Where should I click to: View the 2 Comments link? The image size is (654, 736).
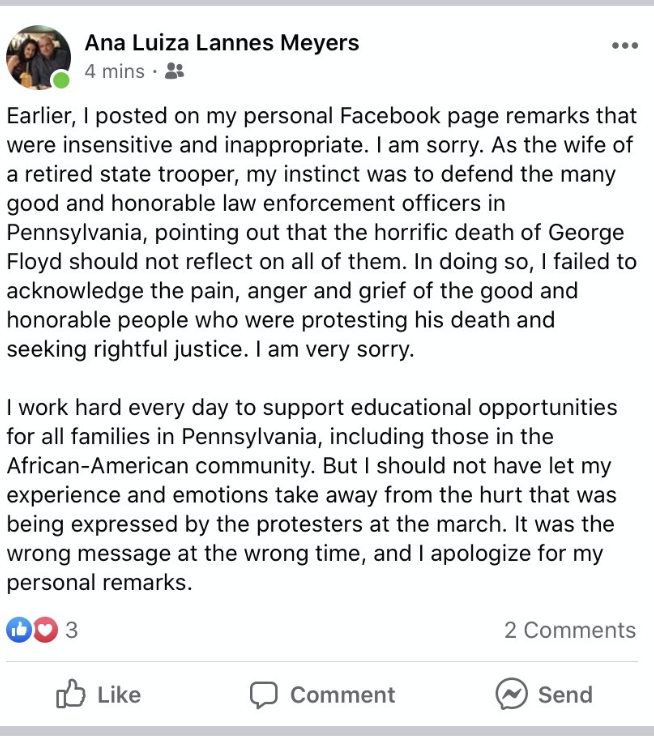click(x=570, y=630)
